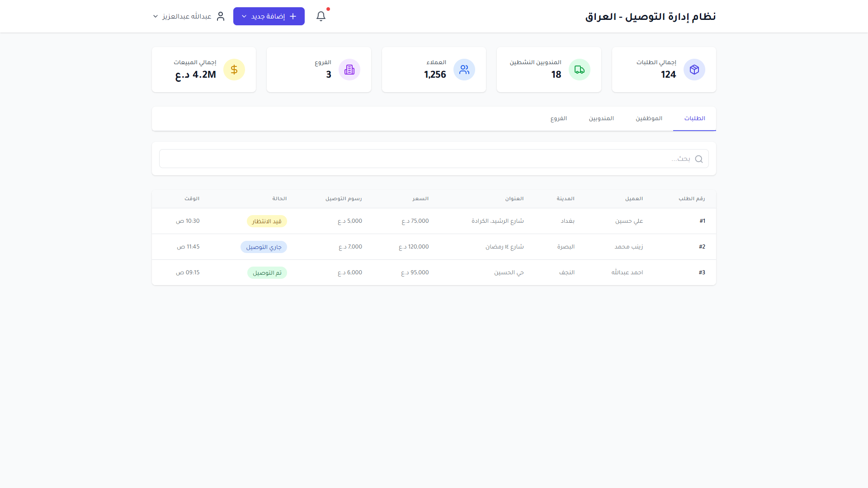Click city cell البصرة
This screenshot has width=868, height=488.
(x=566, y=247)
